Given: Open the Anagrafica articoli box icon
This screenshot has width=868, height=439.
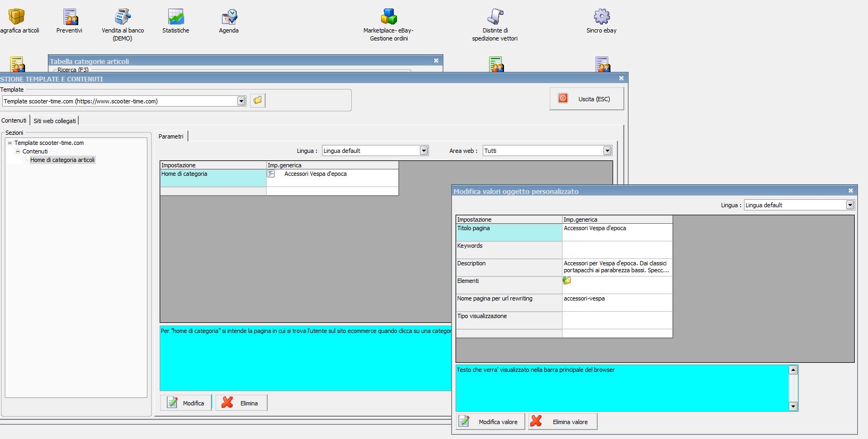Looking at the screenshot, I should coord(16,17).
